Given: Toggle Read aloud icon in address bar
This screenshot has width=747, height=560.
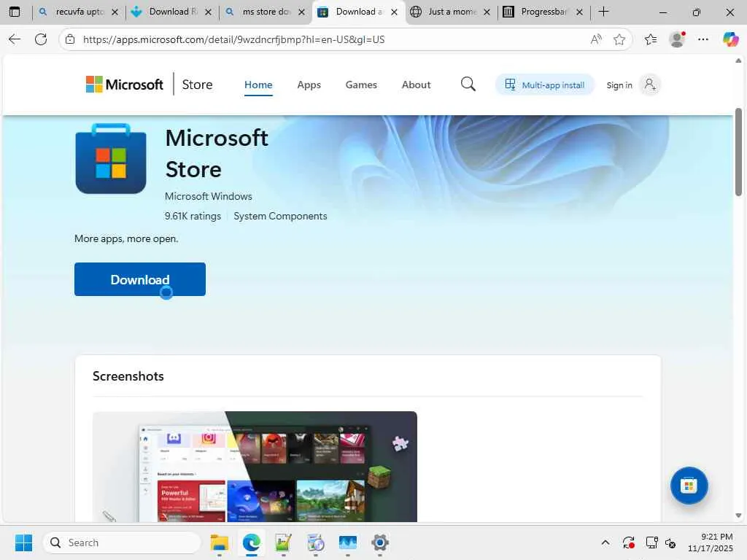Looking at the screenshot, I should pos(596,39).
